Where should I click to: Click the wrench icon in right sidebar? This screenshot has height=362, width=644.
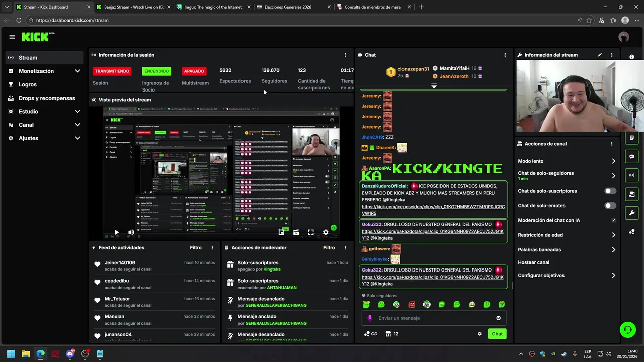[632, 213]
